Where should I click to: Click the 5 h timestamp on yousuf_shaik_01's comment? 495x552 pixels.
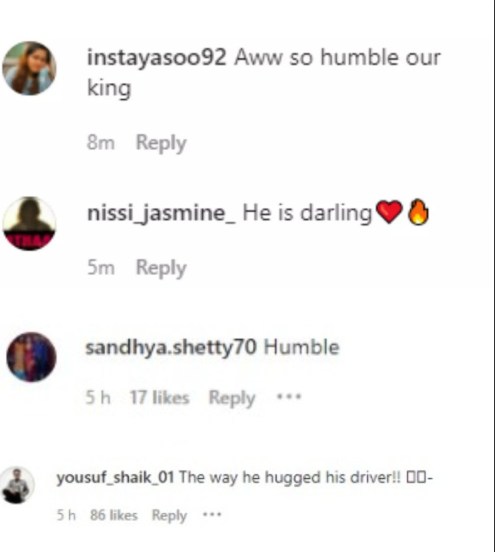tap(66, 515)
